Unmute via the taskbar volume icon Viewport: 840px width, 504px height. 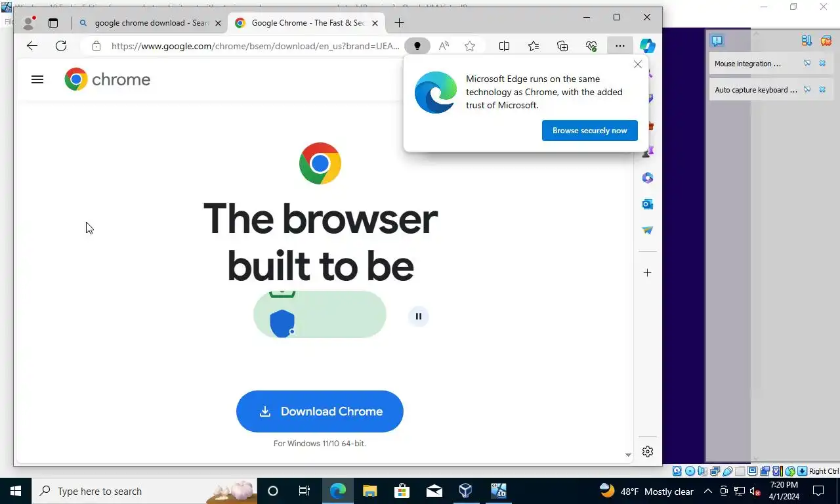[755, 491]
